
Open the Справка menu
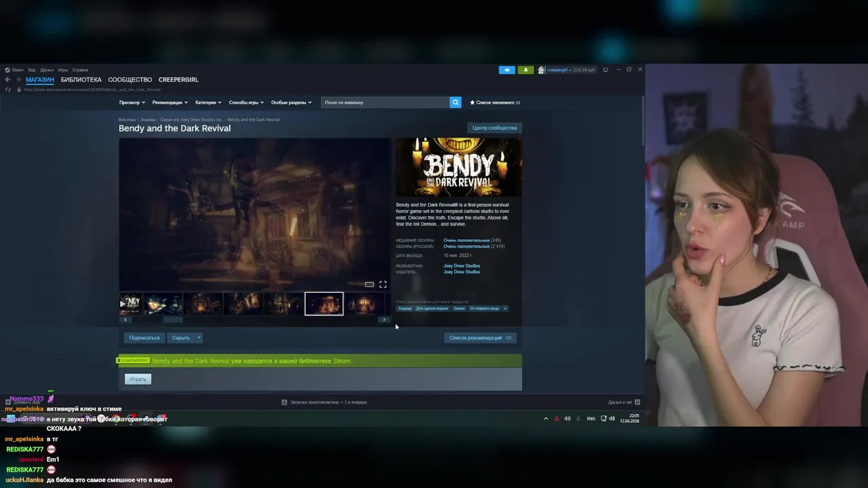click(x=80, y=70)
